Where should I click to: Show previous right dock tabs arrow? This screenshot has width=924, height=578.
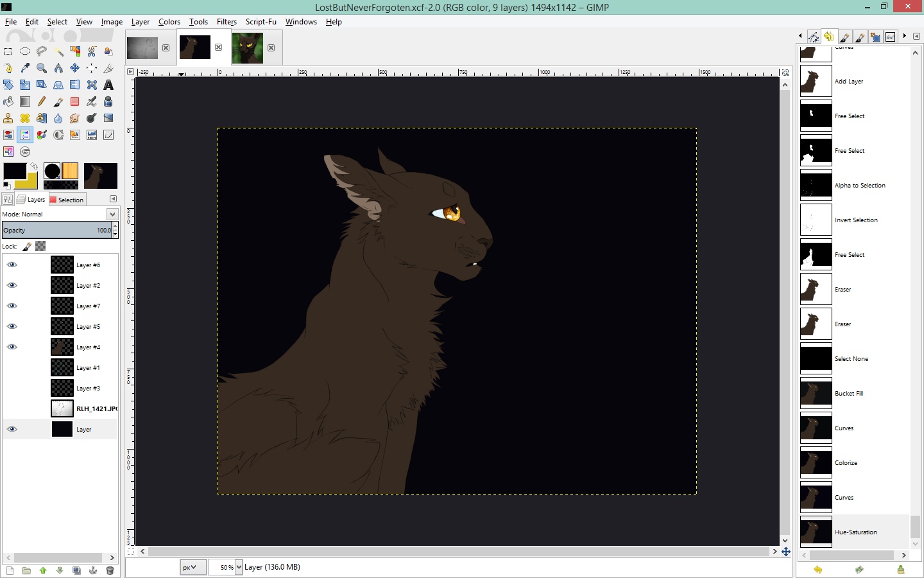pos(800,36)
